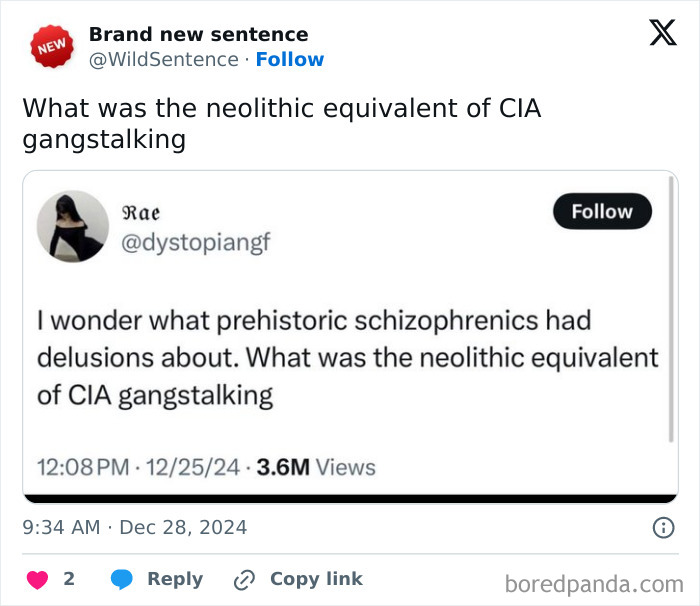Click the Reply text label
This screenshot has height=606, width=700.
(x=175, y=579)
